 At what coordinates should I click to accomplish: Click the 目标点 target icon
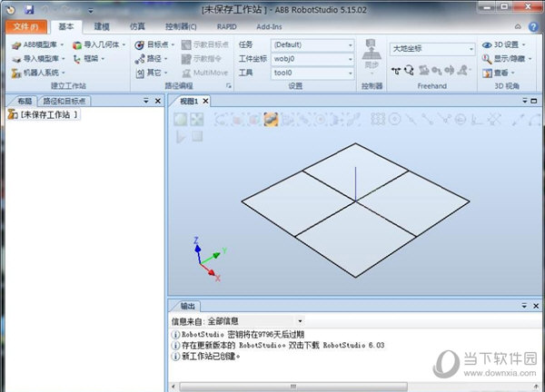click(139, 45)
